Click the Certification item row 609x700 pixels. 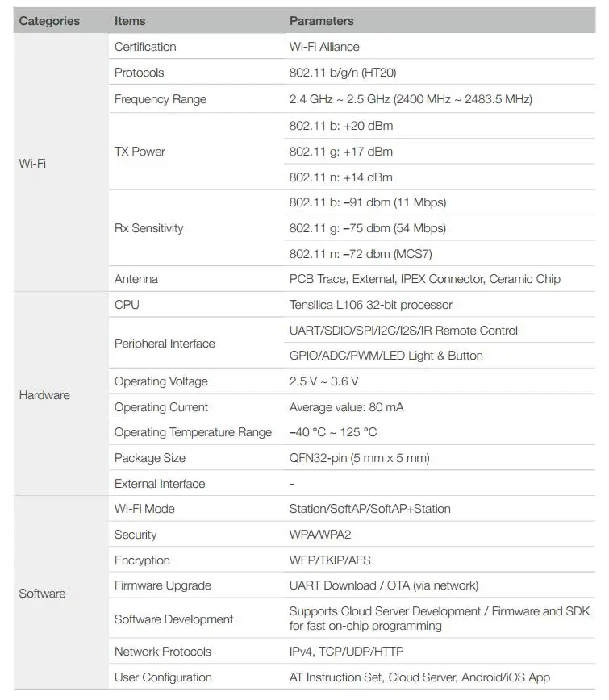click(x=145, y=47)
